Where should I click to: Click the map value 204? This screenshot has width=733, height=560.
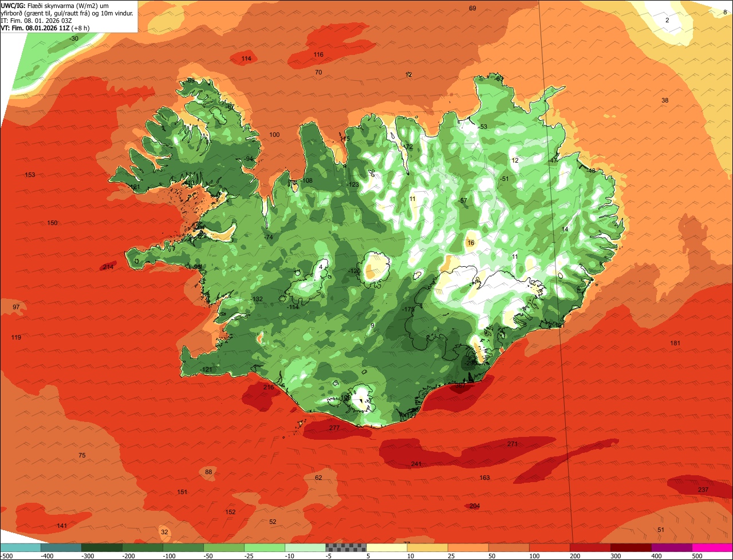point(475,506)
